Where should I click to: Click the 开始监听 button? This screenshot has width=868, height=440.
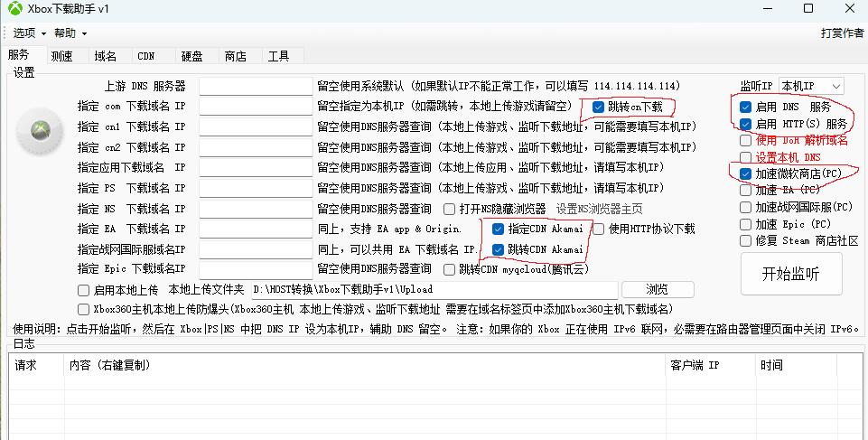tap(791, 274)
